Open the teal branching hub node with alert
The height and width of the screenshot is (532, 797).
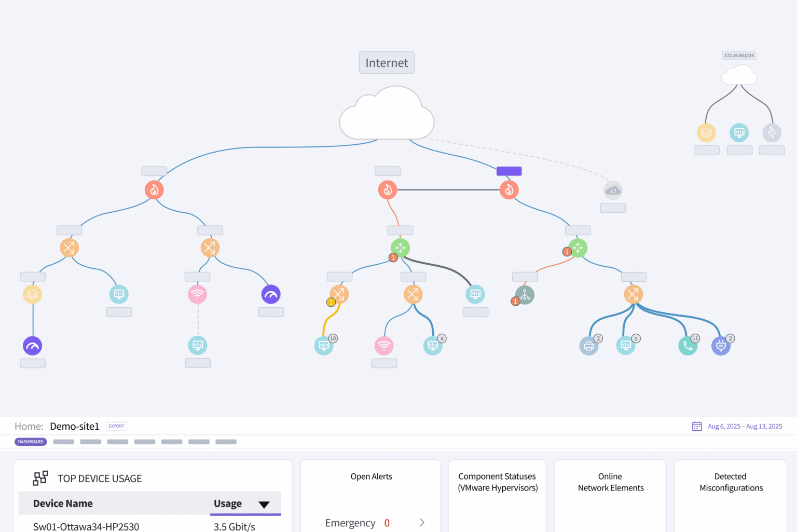[x=523, y=294]
